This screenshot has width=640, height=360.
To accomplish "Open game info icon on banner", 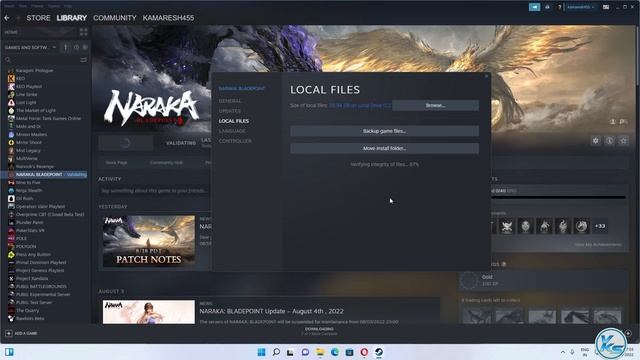I will (x=609, y=141).
